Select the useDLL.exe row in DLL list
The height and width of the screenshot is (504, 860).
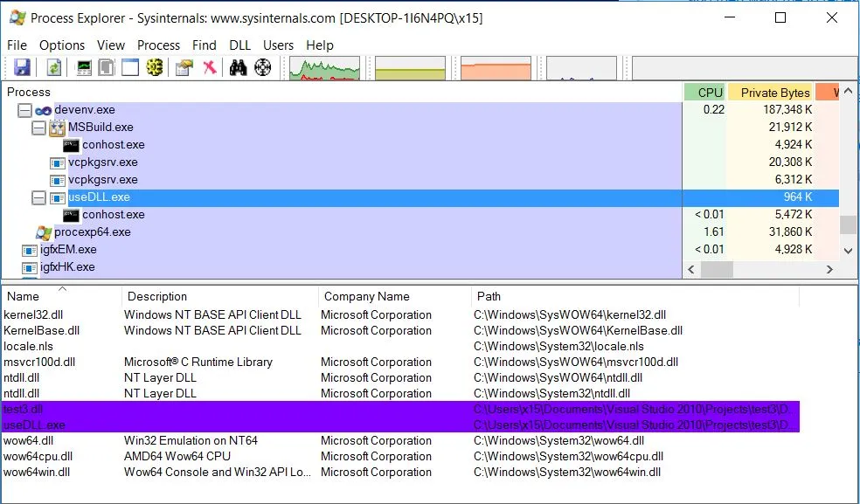401,425
